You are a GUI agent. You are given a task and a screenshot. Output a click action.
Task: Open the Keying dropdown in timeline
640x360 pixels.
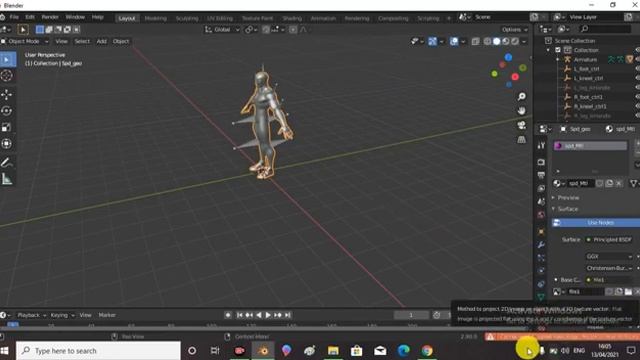tap(62, 315)
